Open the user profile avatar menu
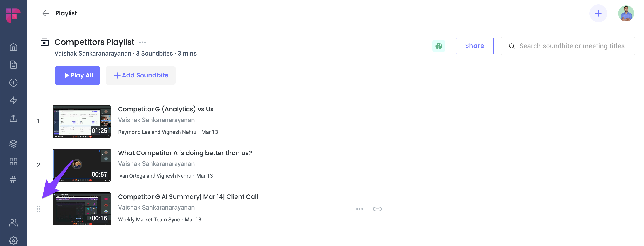The width and height of the screenshot is (644, 246). [x=626, y=13]
